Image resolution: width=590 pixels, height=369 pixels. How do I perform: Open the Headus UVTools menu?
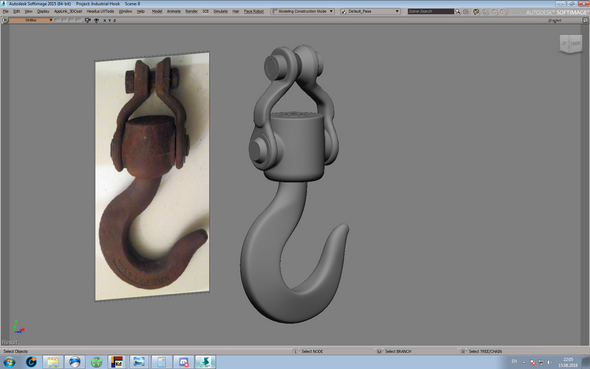coord(100,12)
